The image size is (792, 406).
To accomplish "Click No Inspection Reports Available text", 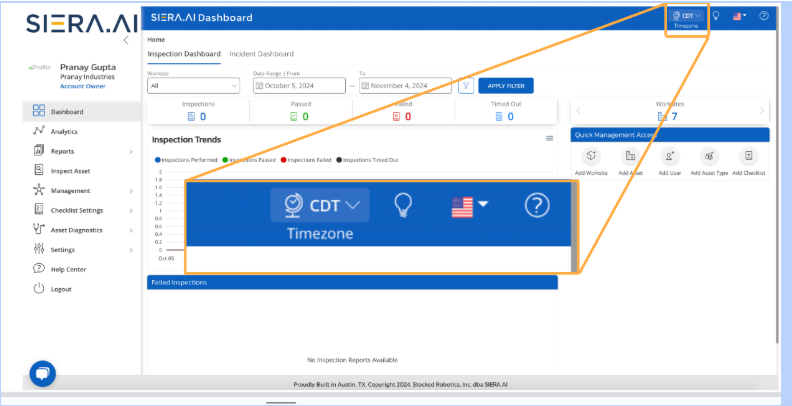I will click(353, 360).
